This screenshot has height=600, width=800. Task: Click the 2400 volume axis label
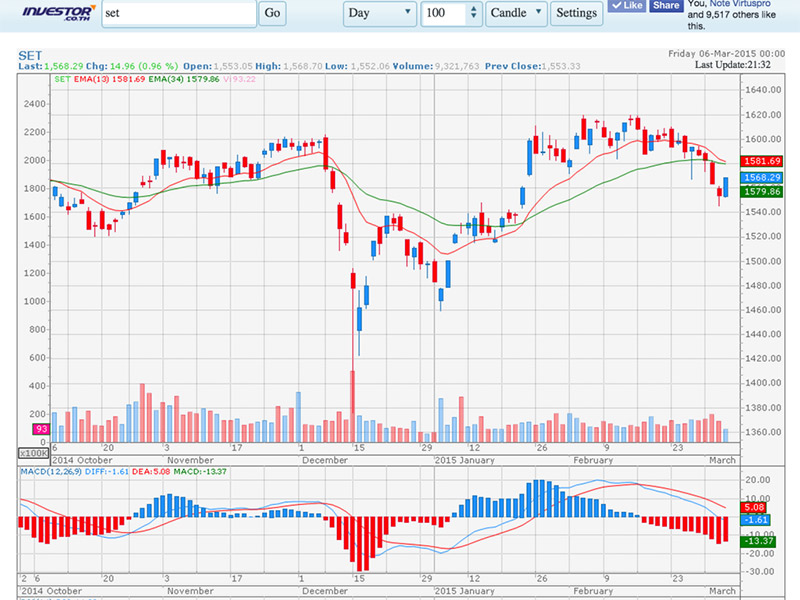tap(35, 104)
